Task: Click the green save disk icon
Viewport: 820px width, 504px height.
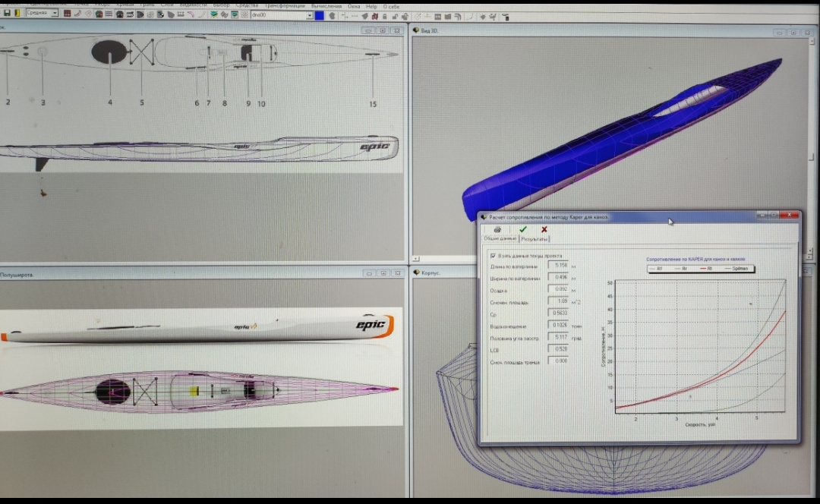Action: tap(7, 14)
